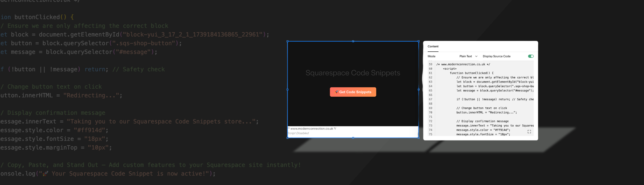The height and width of the screenshot is (185, 644).
Task: Click the 'Display confirmation message' comment in editor
Action: 482,121
